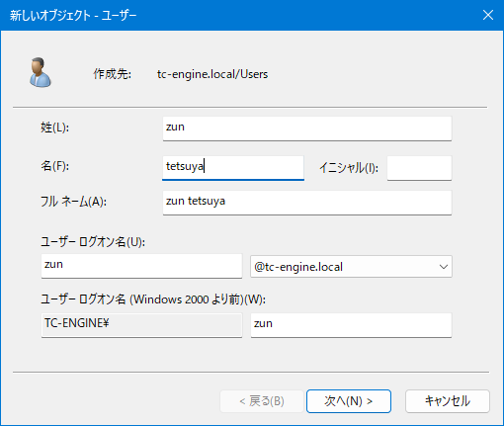This screenshot has height=426, width=504.
Task: Click the user avatar icon
Action: pyautogui.click(x=41, y=72)
